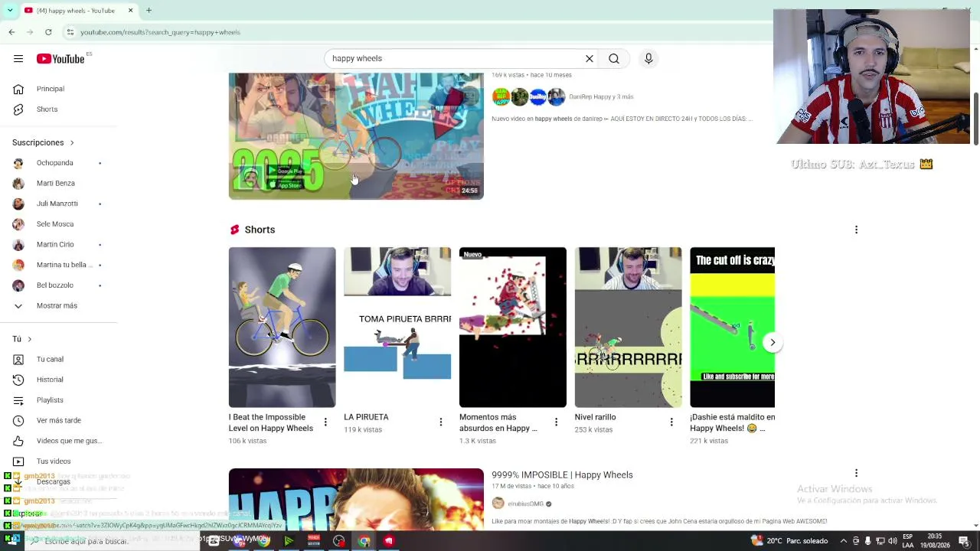Open the 'Nivel rarillo' short title
Screen dimensions: 980x551
[x=596, y=417]
